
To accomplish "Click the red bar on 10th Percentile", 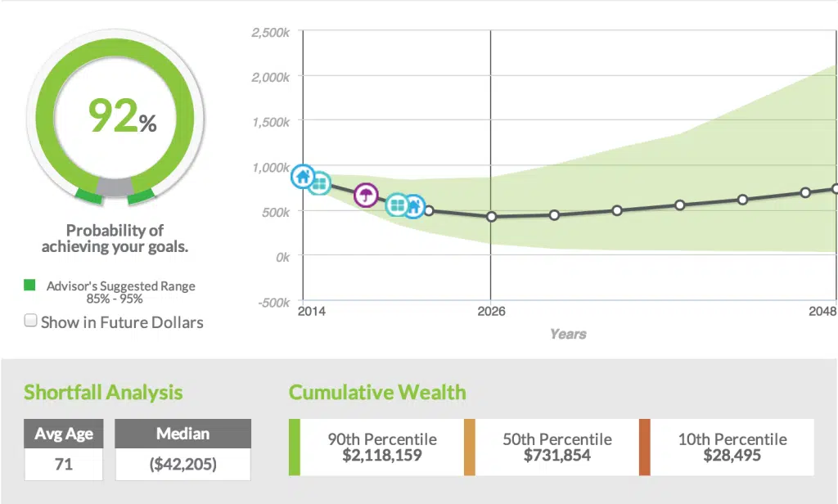I will click(x=644, y=447).
